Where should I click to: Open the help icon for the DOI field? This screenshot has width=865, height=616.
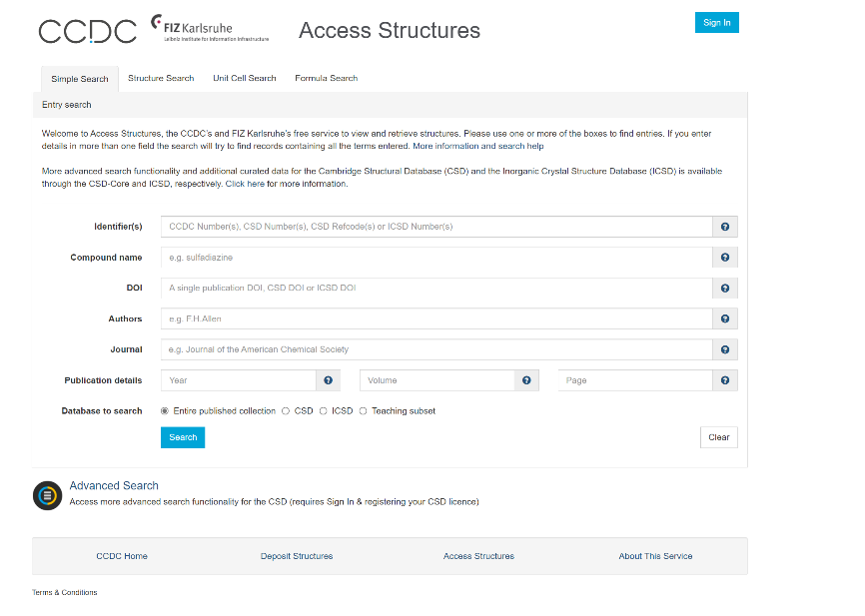point(725,289)
